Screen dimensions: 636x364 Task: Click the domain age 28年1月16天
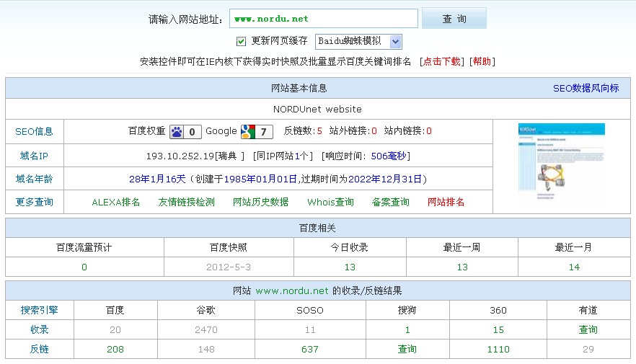[x=157, y=179]
